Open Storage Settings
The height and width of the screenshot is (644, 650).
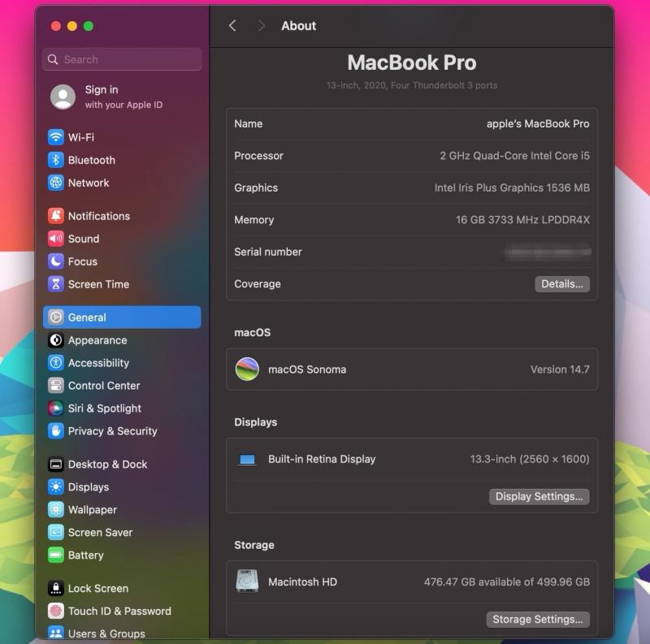tap(538, 620)
